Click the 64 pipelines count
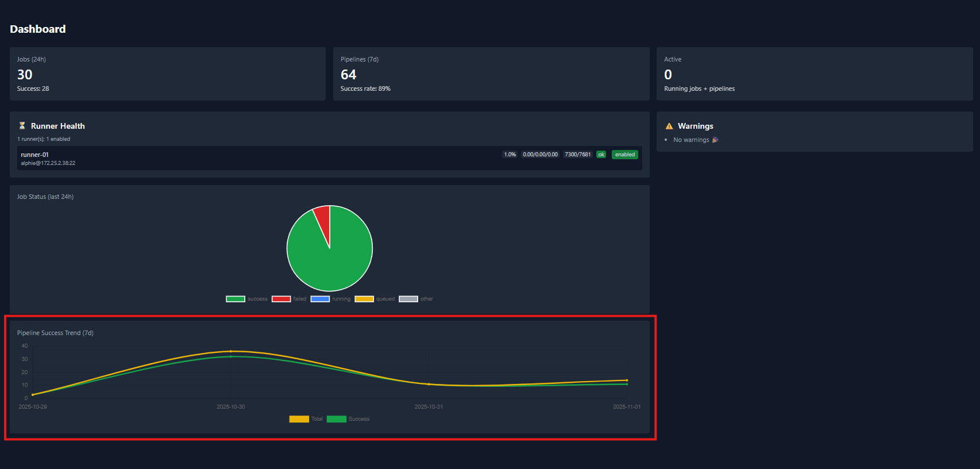The width and height of the screenshot is (980, 469). coord(349,75)
